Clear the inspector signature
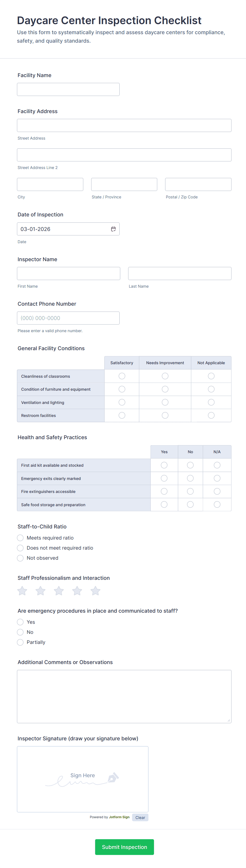 click(140, 817)
